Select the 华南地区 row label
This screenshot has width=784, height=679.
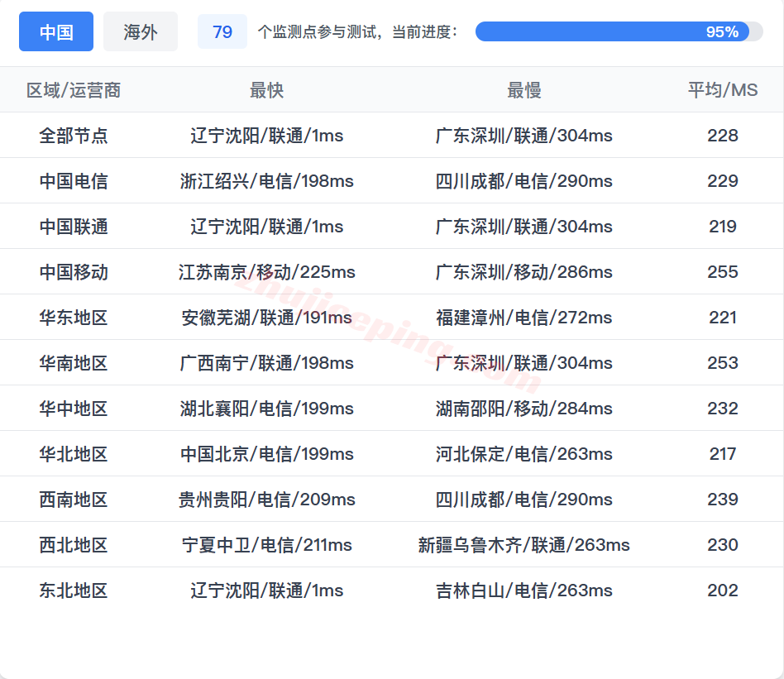tap(74, 363)
